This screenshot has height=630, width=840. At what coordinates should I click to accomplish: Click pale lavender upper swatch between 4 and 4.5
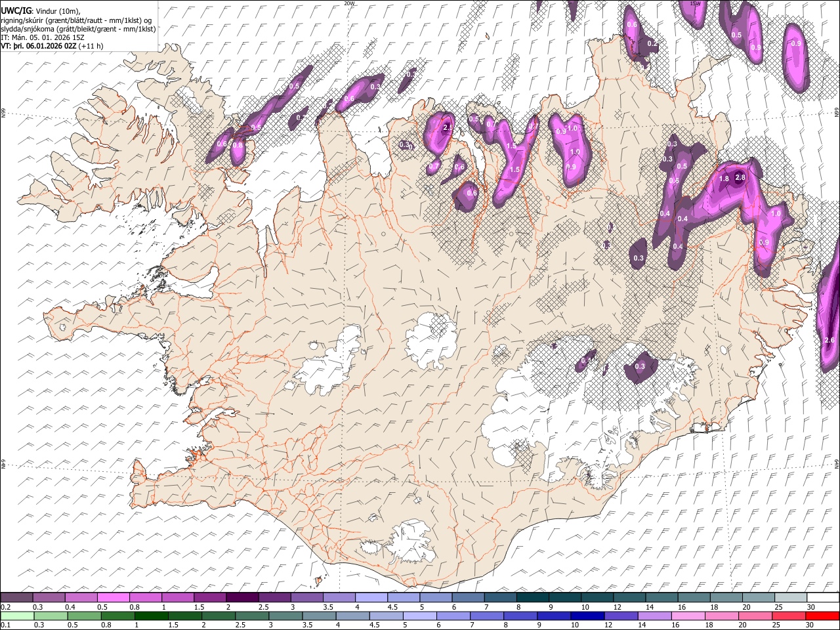371,597
